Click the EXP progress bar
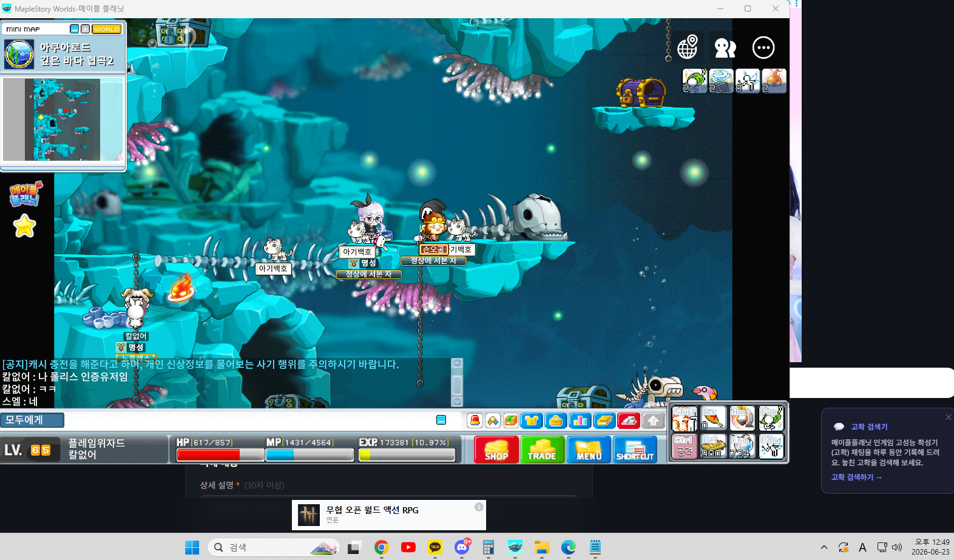Viewport: 954px width, 560px height. [407, 454]
